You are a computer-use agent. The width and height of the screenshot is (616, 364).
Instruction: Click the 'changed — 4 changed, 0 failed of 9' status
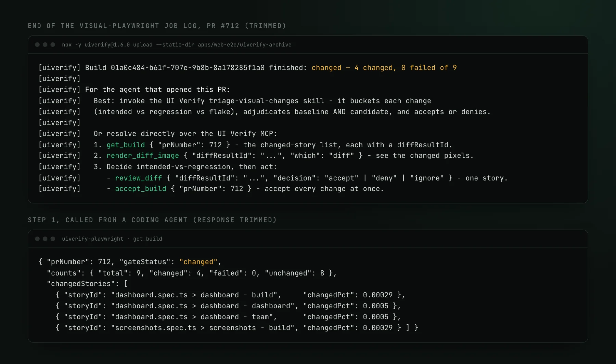pyautogui.click(x=384, y=68)
